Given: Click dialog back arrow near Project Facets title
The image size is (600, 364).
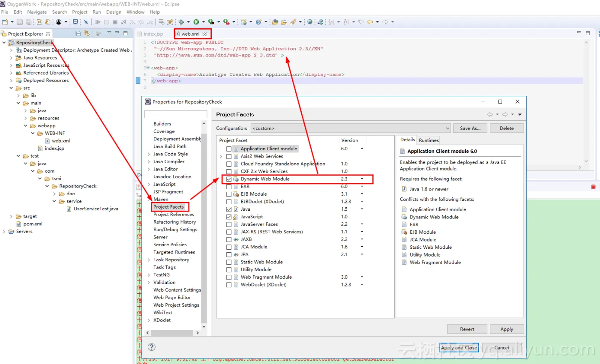Looking at the screenshot, I should [x=490, y=115].
